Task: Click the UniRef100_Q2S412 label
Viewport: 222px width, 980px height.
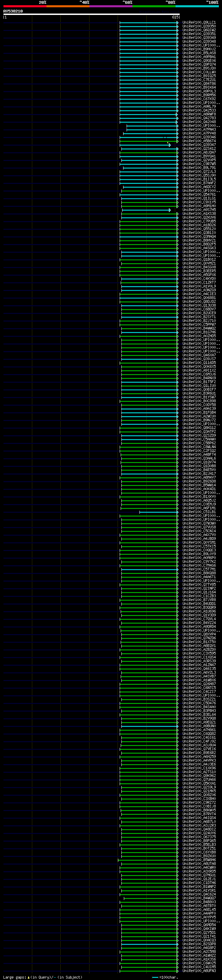Action: 199,149
